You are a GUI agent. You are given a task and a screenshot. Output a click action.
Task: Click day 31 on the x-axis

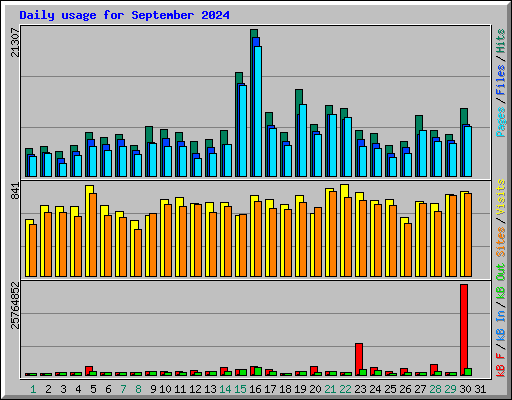(480, 389)
